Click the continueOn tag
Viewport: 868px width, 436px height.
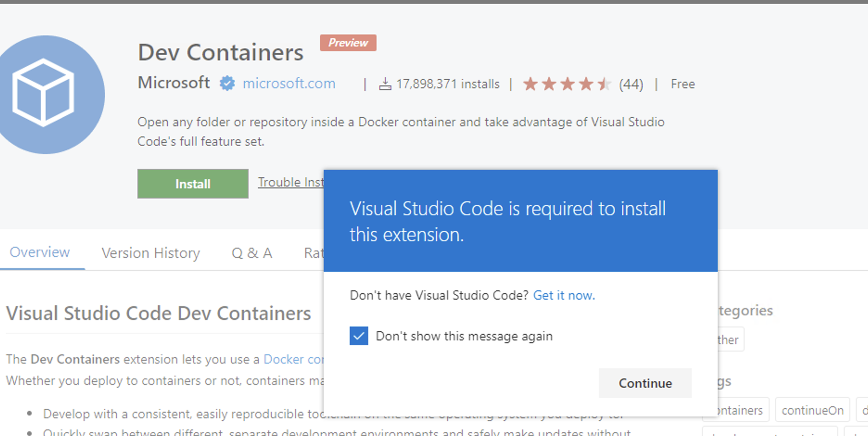(x=812, y=410)
